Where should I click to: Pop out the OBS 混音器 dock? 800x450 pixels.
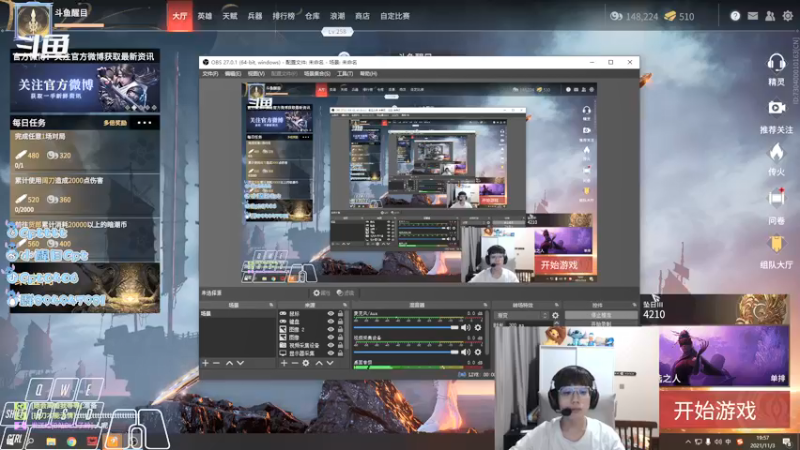(485, 305)
